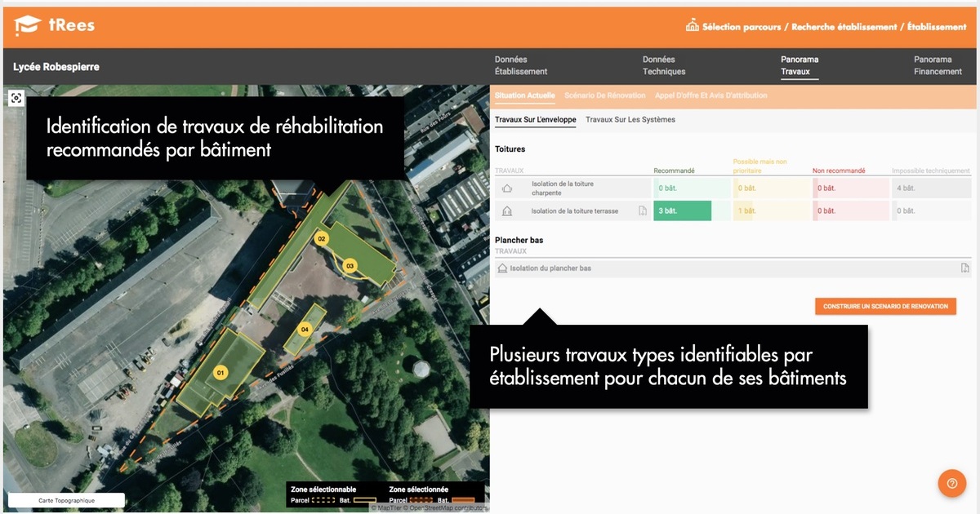This screenshot has height=514, width=980.
Task: Click the tRees graduation cap logo
Action: pos(28,26)
